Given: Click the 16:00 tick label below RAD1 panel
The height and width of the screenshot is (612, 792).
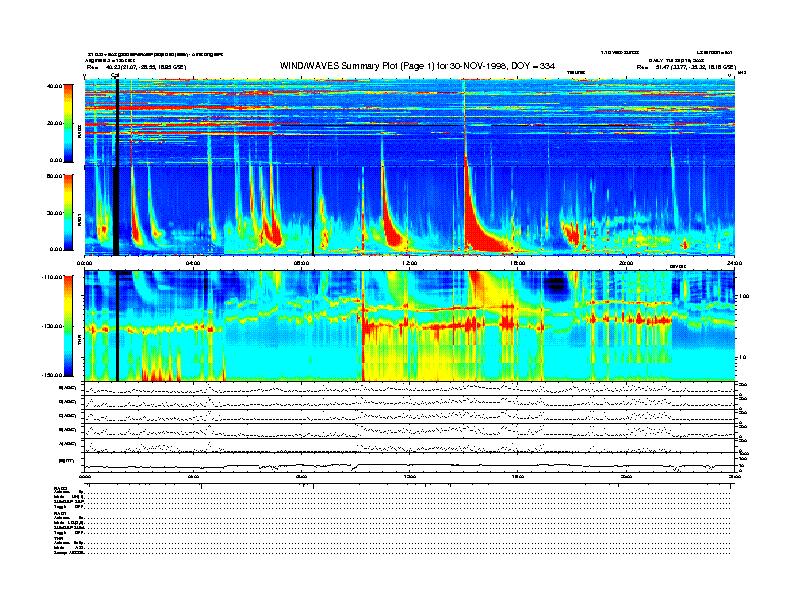Looking at the screenshot, I should click(x=518, y=263).
